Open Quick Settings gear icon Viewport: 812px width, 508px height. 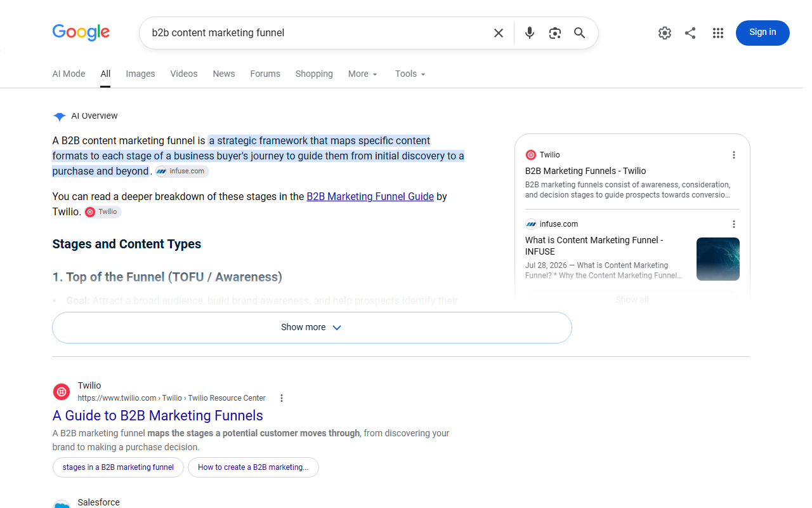[665, 33]
